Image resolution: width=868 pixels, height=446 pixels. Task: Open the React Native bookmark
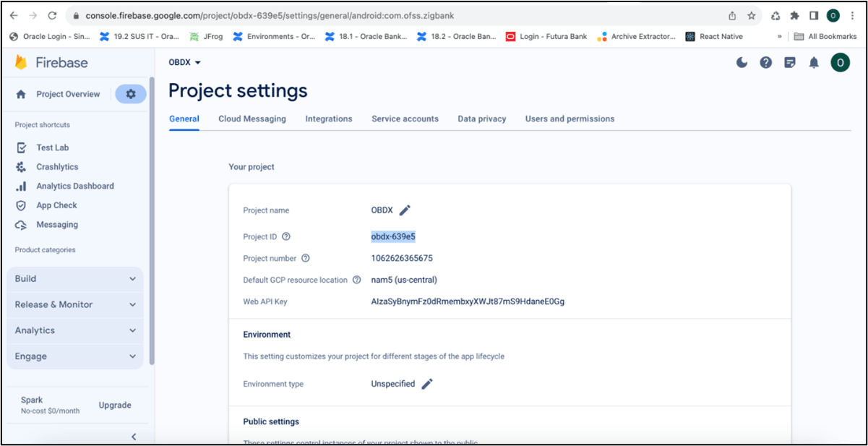click(x=715, y=36)
